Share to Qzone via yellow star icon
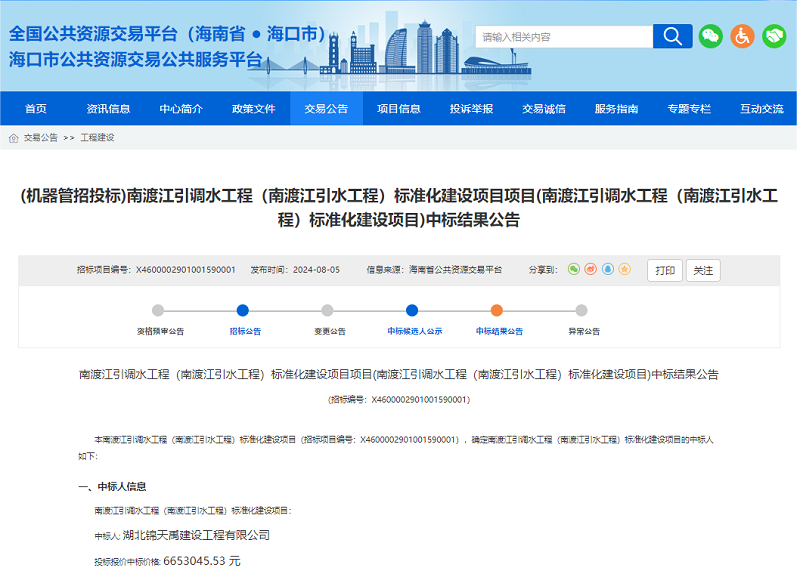This screenshot has width=797, height=577. tap(624, 270)
